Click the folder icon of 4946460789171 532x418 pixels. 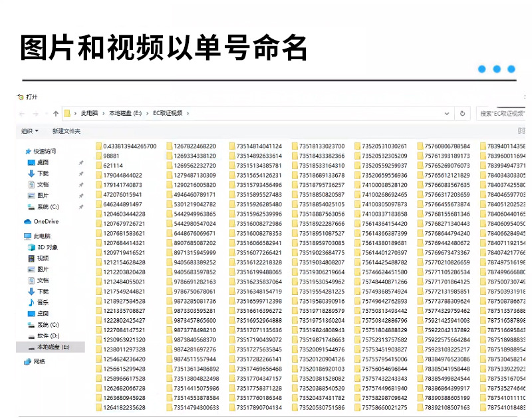coord(170,194)
